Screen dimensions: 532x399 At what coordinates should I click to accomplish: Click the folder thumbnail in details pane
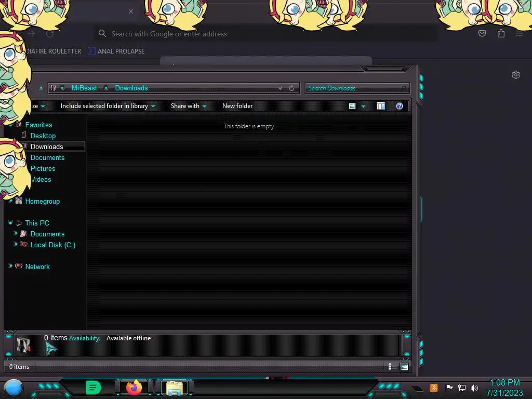coord(23,345)
